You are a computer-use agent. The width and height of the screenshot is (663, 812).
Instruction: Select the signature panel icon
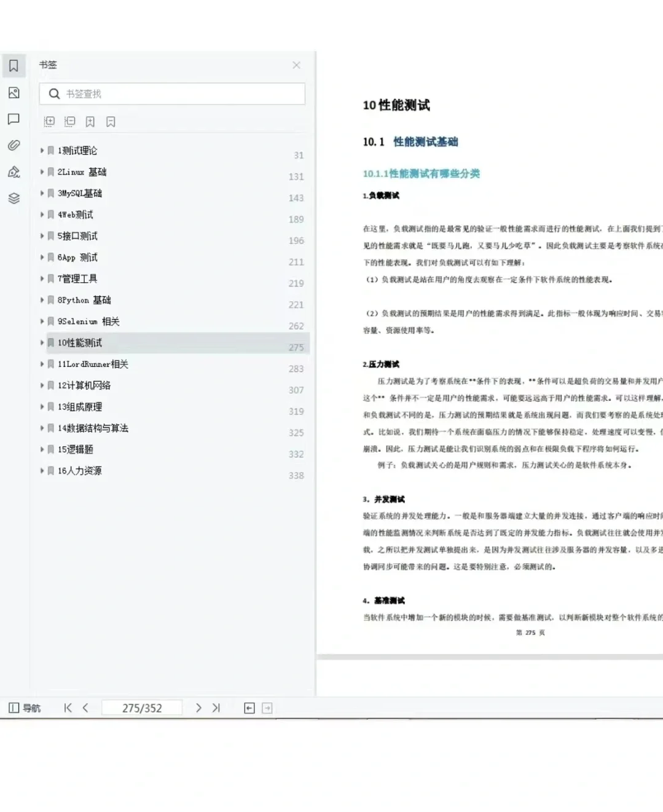(x=14, y=172)
